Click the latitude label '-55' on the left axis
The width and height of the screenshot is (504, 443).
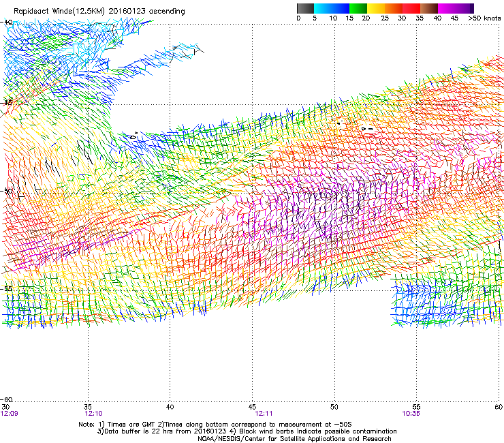tap(7, 288)
